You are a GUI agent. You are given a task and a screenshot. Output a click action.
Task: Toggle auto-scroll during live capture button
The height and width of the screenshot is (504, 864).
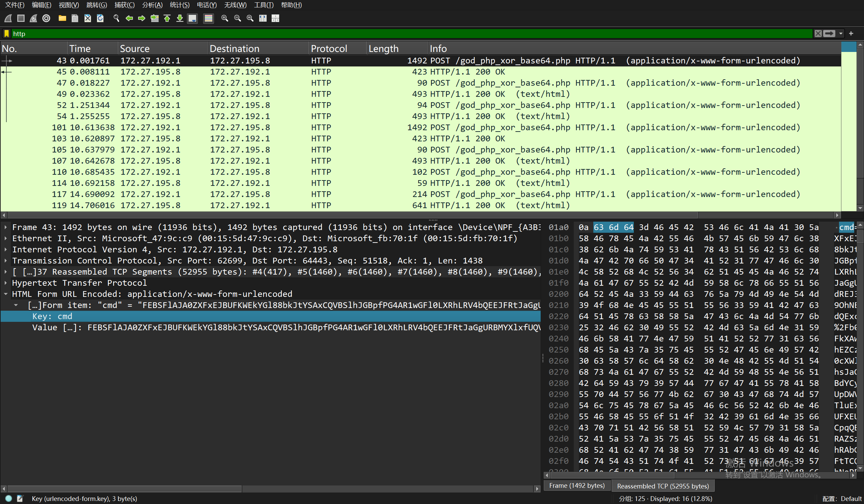[193, 18]
